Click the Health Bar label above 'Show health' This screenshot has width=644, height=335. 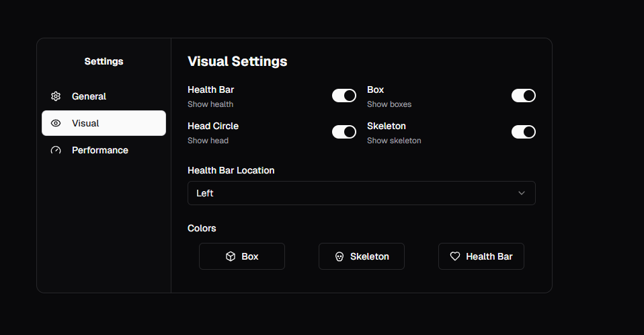[210, 89]
